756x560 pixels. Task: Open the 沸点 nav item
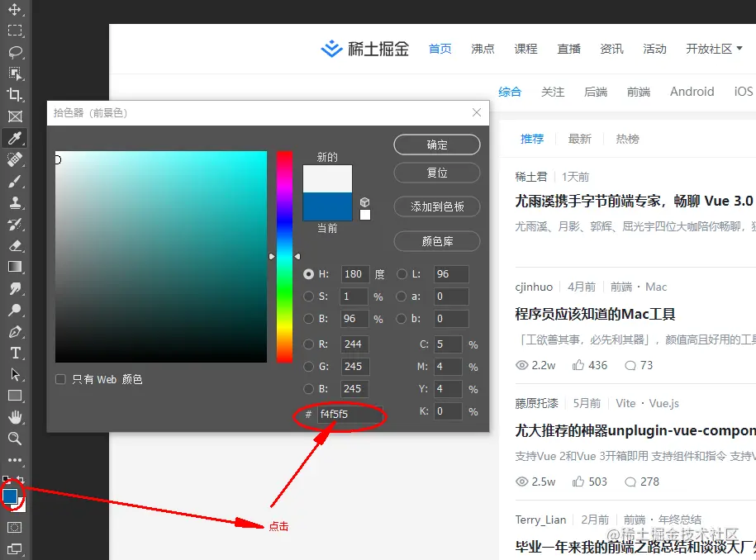click(x=483, y=49)
